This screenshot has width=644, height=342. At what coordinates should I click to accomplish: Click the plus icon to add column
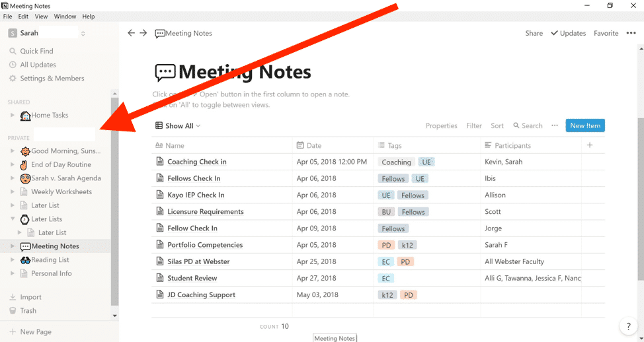click(x=590, y=145)
